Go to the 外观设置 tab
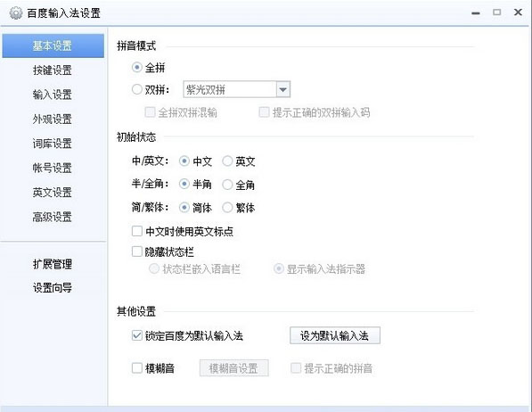Image resolution: width=532 pixels, height=412 pixels. (x=53, y=119)
